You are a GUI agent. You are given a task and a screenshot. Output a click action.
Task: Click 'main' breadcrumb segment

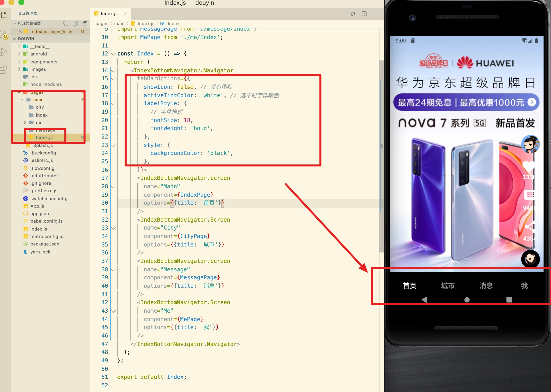119,24
